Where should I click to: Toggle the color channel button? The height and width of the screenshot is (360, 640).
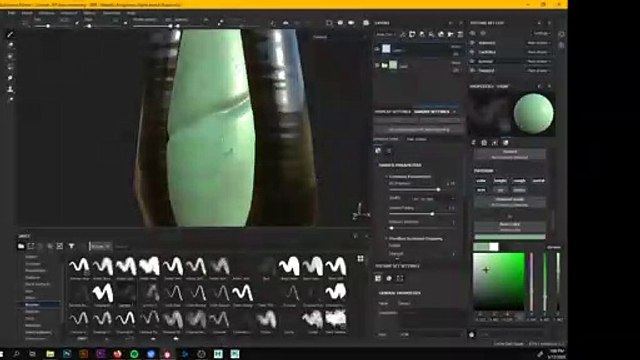pos(481,180)
